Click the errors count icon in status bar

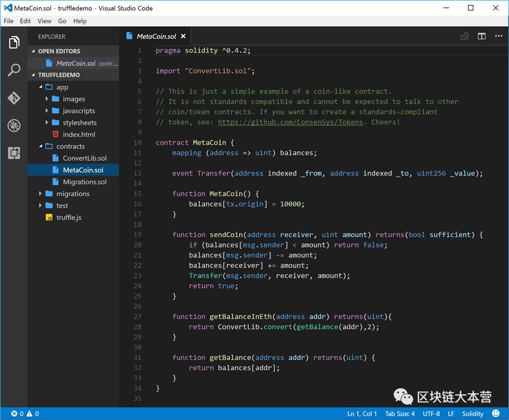point(14,413)
